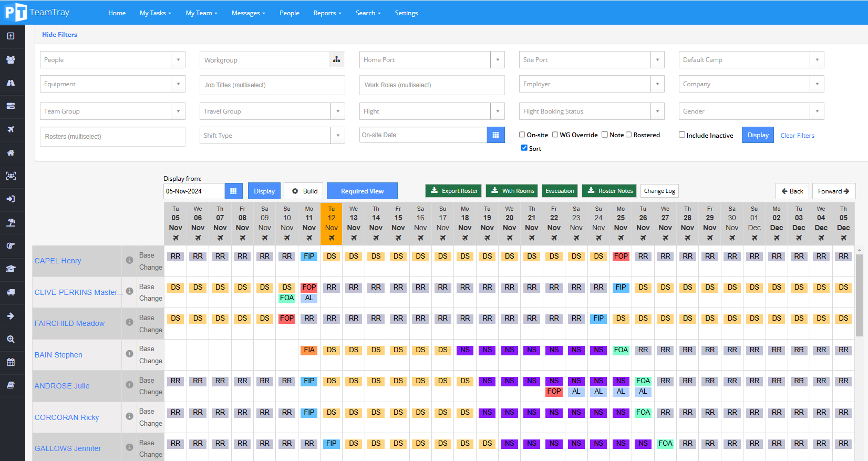Select the FIA cell on BAIN Stephen row

pyautogui.click(x=309, y=350)
